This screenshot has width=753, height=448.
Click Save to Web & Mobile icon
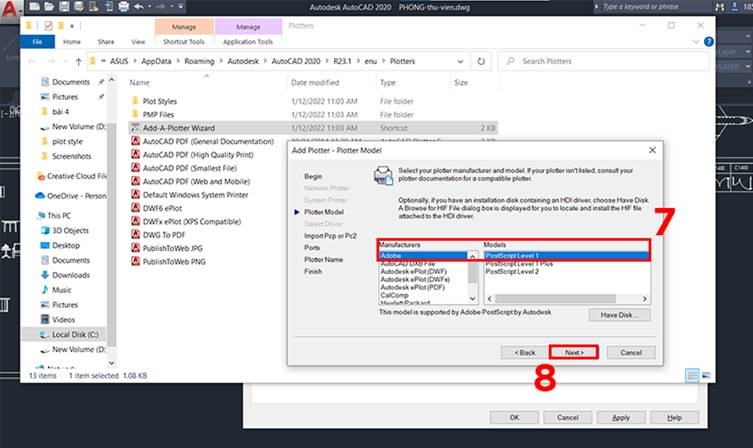point(109,7)
